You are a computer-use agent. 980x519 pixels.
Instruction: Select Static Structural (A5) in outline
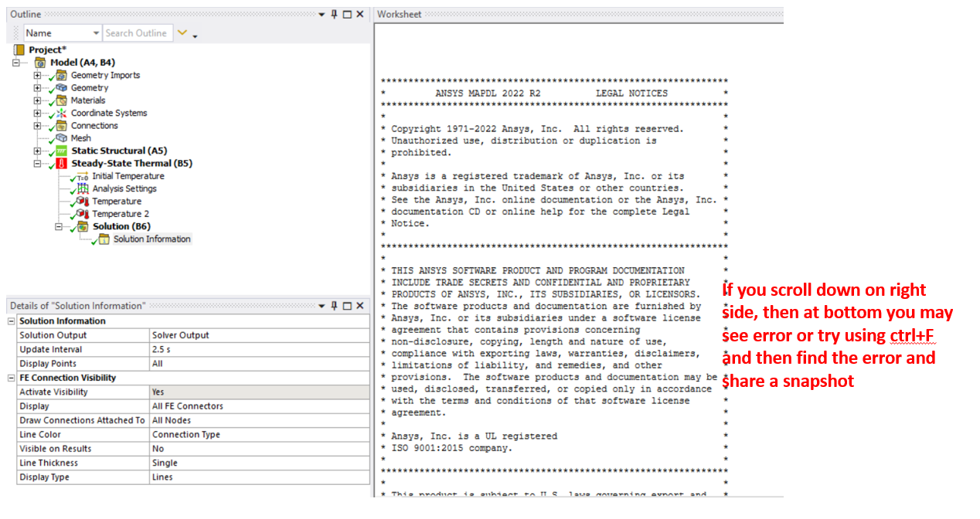coord(119,151)
